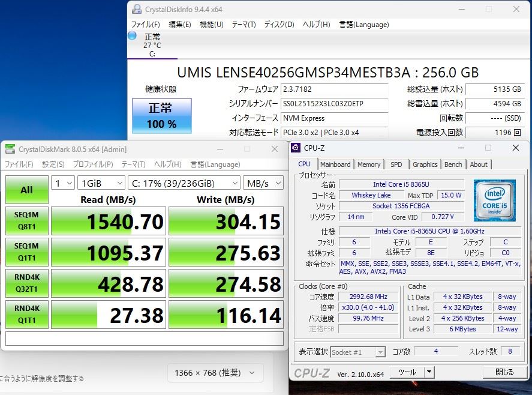Open the test size dropdown showing 1GiB
Image resolution: width=532 pixels, height=395 pixels.
pyautogui.click(x=101, y=184)
